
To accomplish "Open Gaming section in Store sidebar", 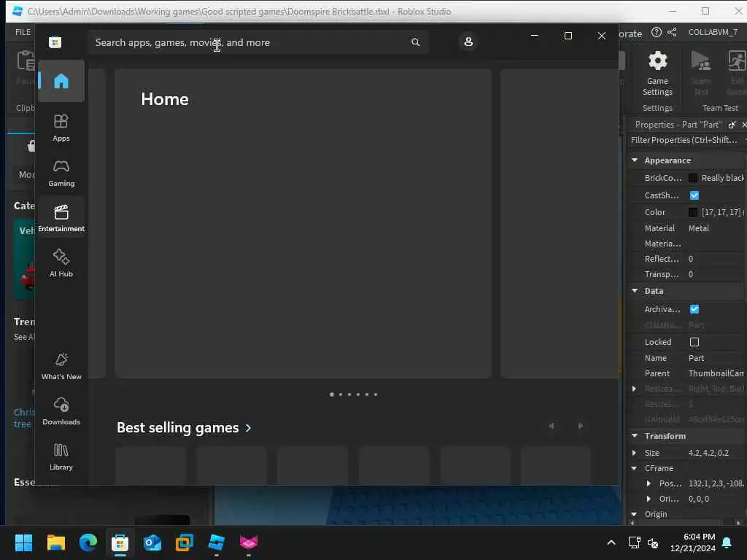I will [x=61, y=174].
